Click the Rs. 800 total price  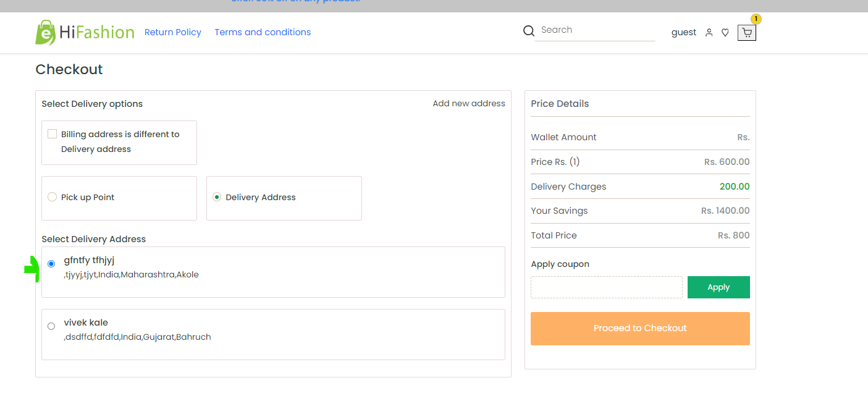coord(734,235)
